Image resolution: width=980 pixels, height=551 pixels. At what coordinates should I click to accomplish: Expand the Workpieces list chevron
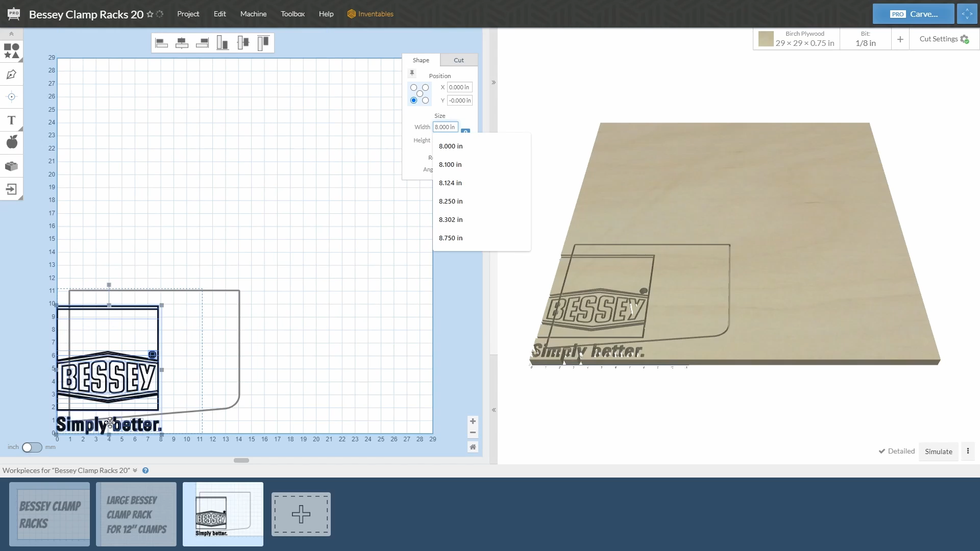[135, 470]
